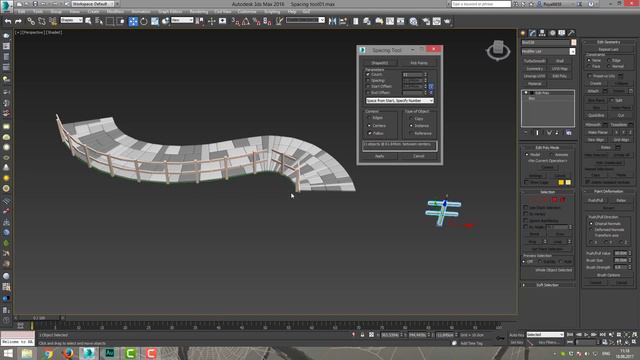Activate the Select and Rotate tool
The width and height of the screenshot is (640, 360).
click(x=144, y=21)
